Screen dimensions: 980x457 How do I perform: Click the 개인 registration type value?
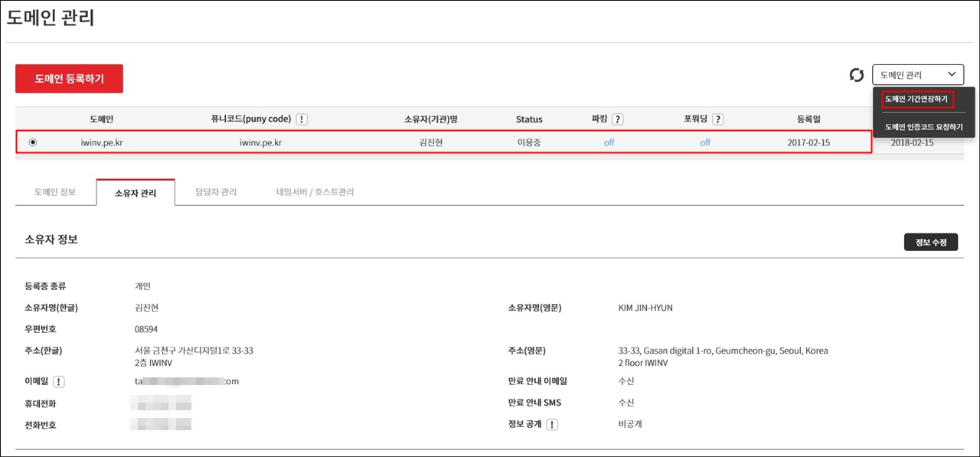142,286
